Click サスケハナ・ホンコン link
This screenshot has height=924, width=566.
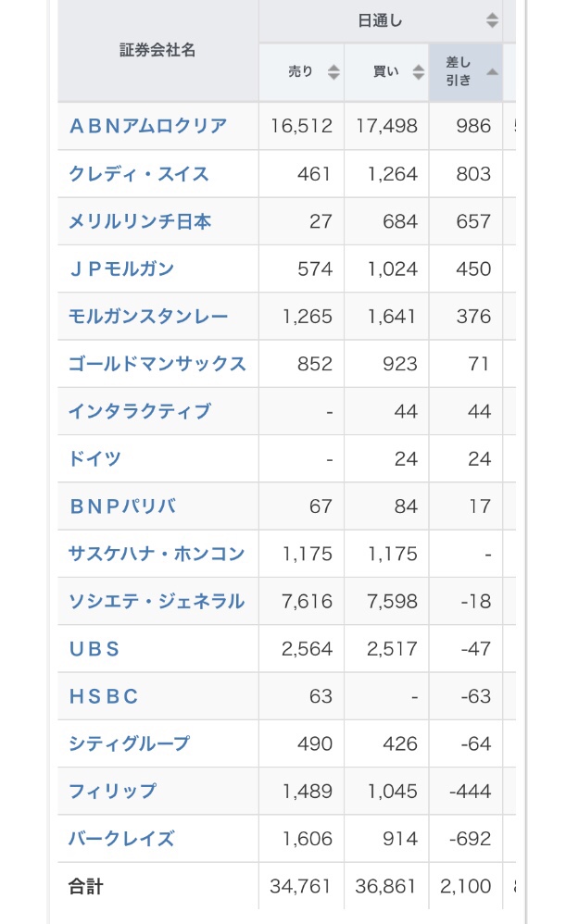(157, 554)
